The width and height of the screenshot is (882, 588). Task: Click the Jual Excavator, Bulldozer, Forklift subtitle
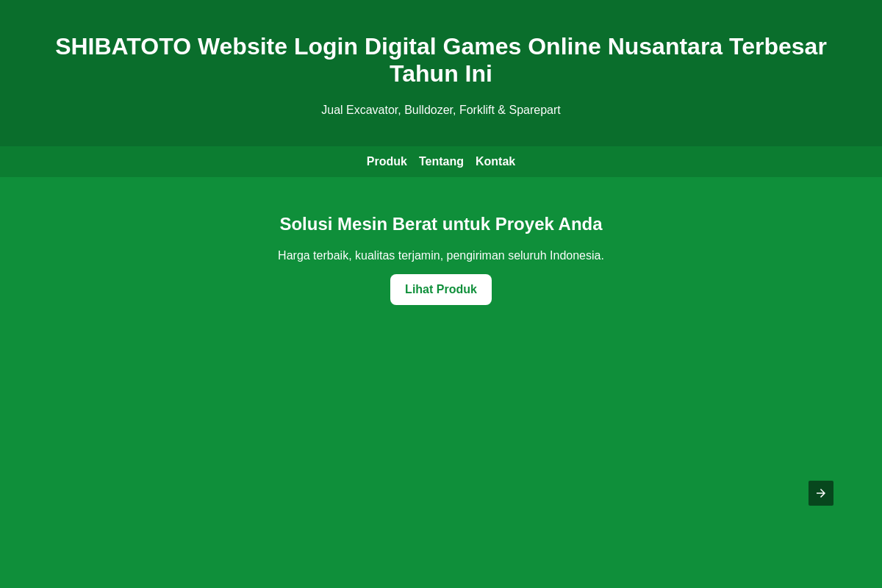coord(441,110)
